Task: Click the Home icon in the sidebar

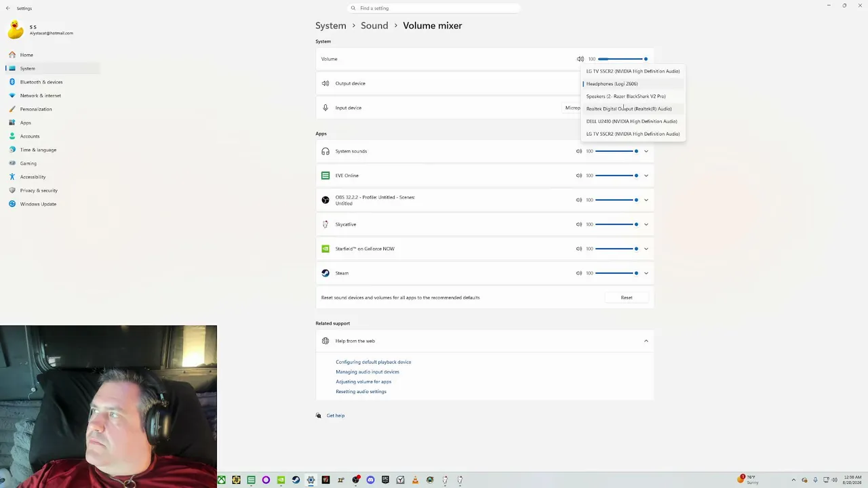Action: click(12, 55)
